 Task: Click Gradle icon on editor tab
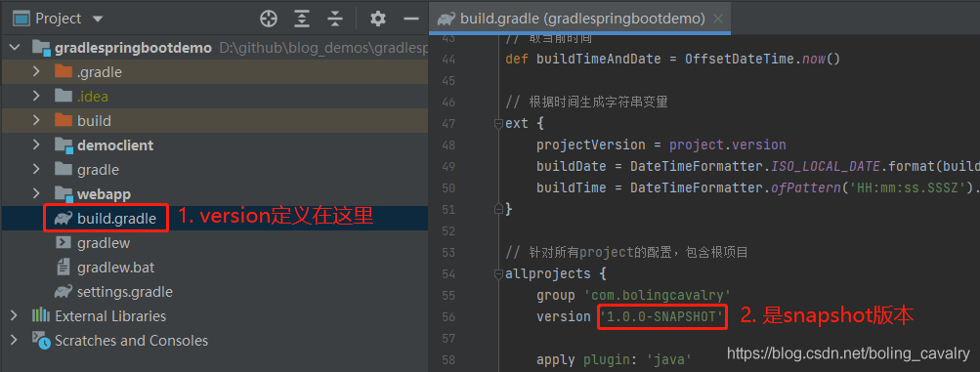[447, 19]
